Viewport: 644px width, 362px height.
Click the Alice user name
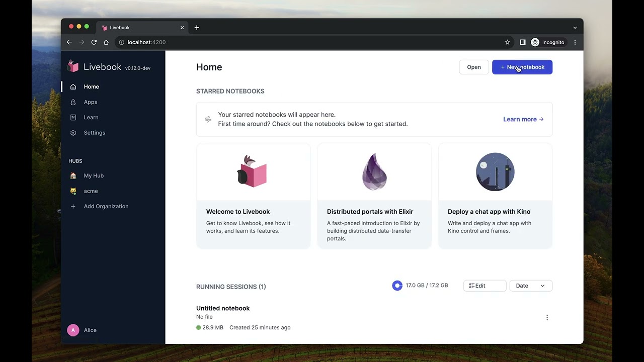[x=90, y=330]
